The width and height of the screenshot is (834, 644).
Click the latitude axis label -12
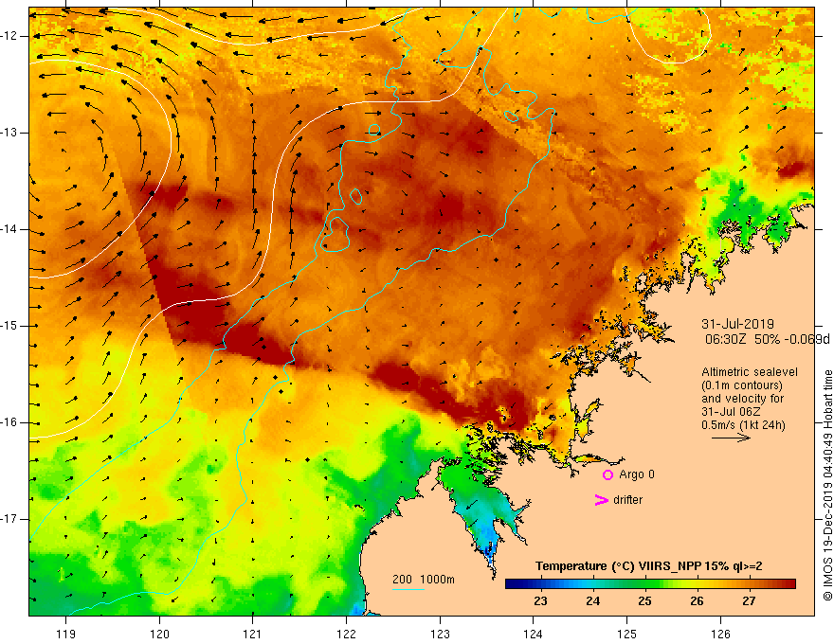tap(10, 36)
